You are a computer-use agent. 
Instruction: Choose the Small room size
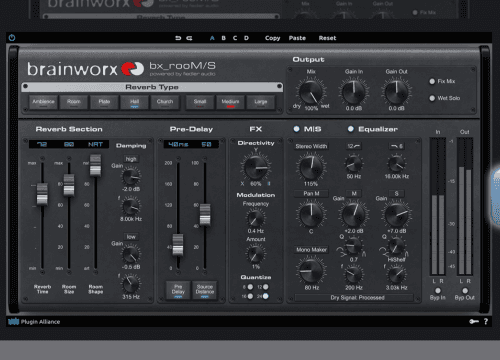(200, 102)
